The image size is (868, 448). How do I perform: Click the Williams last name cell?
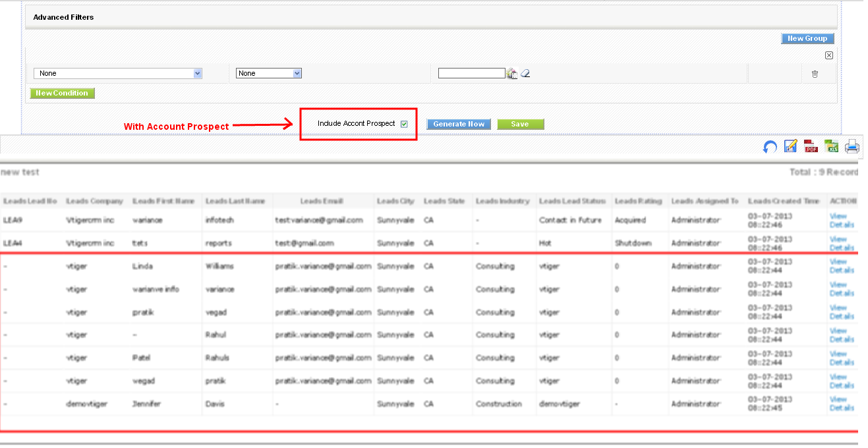pyautogui.click(x=219, y=266)
